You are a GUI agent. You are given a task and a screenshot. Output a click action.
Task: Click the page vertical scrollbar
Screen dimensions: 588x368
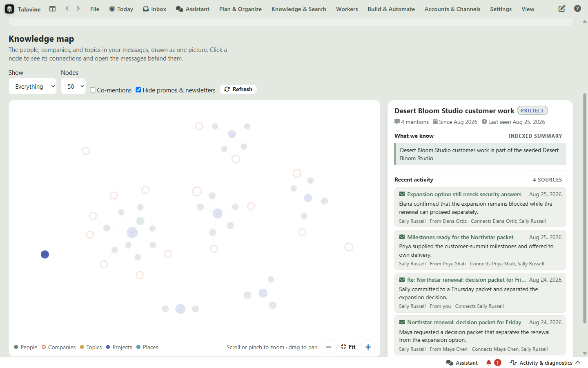pyautogui.click(x=585, y=209)
